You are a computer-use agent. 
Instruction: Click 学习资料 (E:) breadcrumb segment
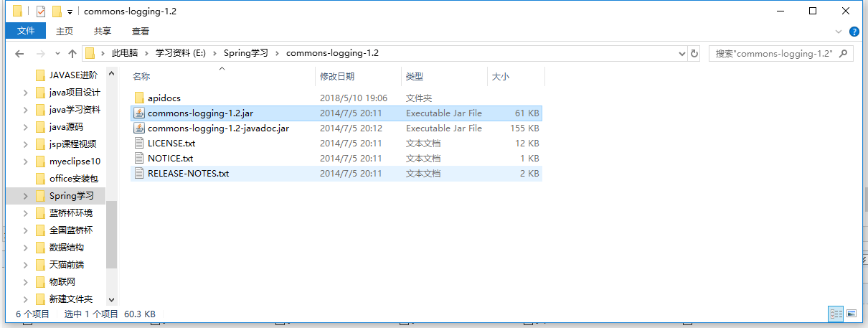[181, 53]
